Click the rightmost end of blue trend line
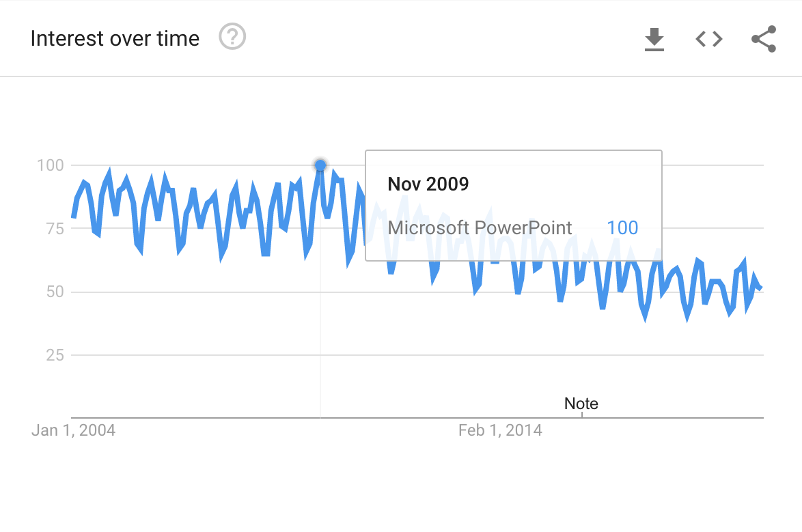This screenshot has width=802, height=532. pos(760,288)
